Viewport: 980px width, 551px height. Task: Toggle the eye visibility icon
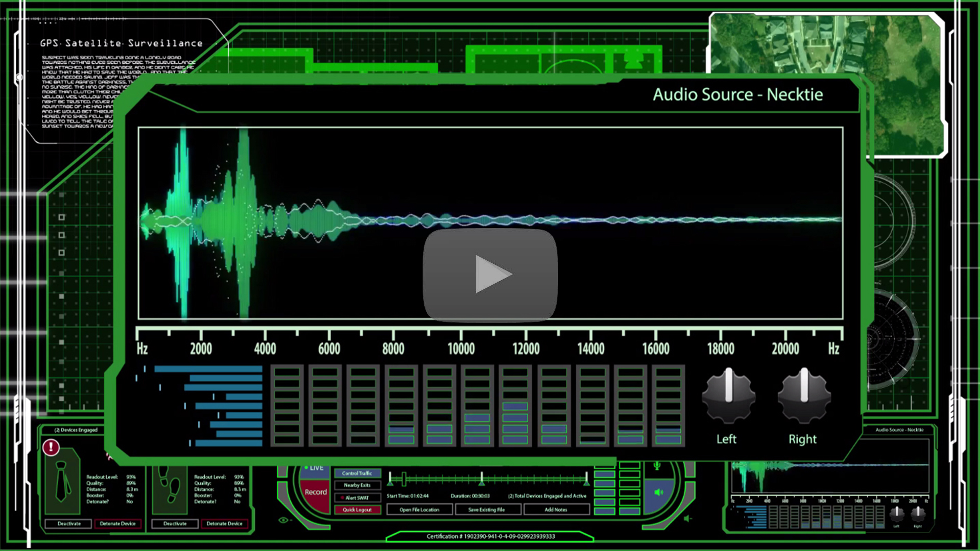(284, 520)
